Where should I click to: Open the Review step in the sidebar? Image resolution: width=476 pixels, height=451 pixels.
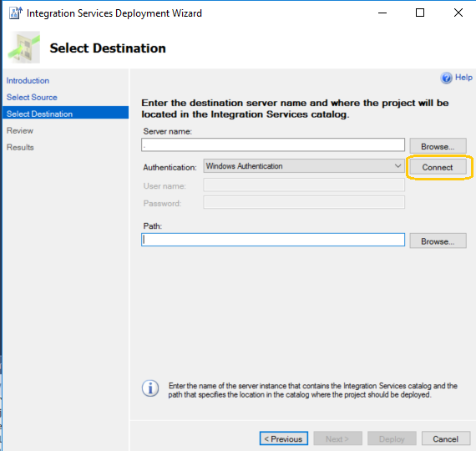20,130
